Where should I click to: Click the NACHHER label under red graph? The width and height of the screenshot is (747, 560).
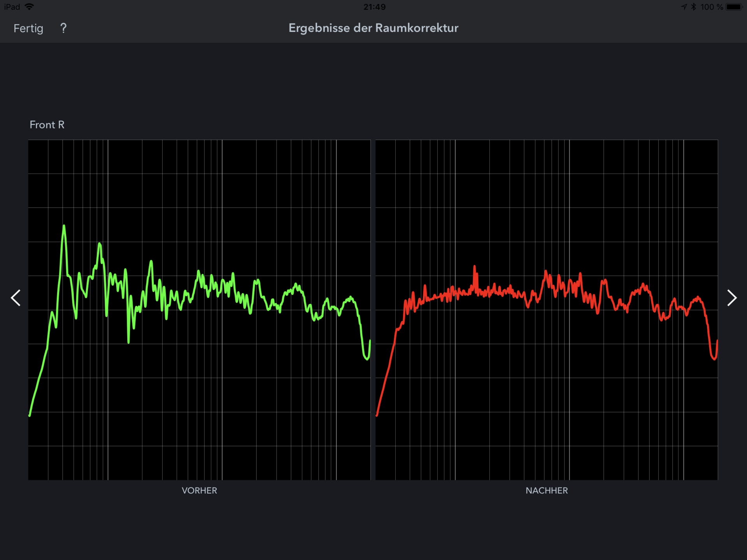pos(547,490)
